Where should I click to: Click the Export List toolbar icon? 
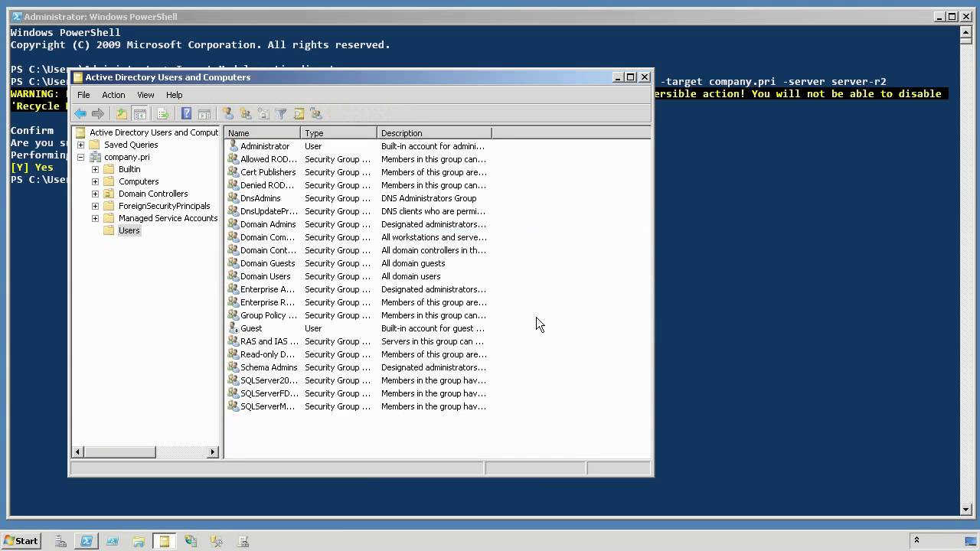162,114
